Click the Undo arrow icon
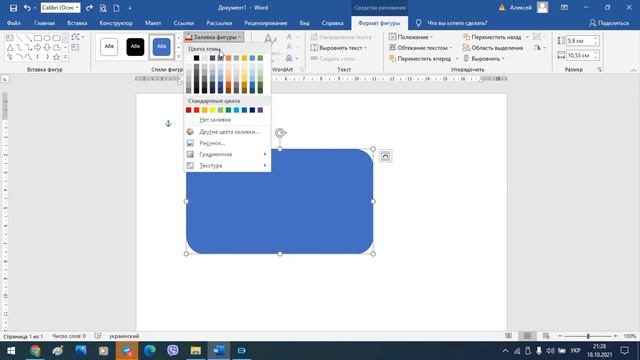The height and width of the screenshot is (360, 640). click(x=27, y=8)
